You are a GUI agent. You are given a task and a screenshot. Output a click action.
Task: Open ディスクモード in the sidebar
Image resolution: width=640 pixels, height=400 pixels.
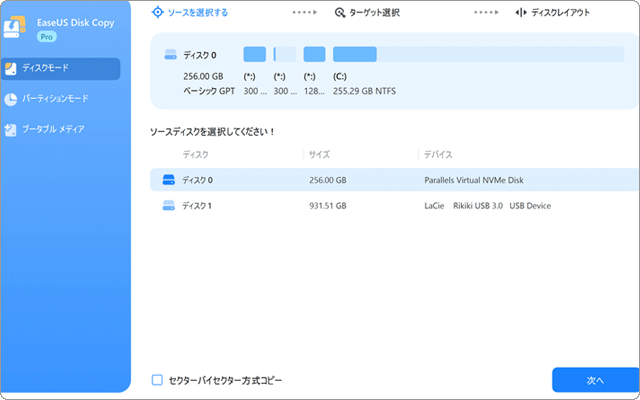pyautogui.click(x=61, y=69)
